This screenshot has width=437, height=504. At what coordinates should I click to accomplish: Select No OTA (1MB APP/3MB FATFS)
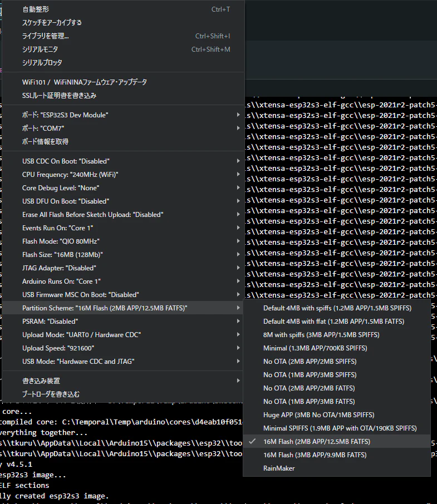pyautogui.click(x=337, y=402)
